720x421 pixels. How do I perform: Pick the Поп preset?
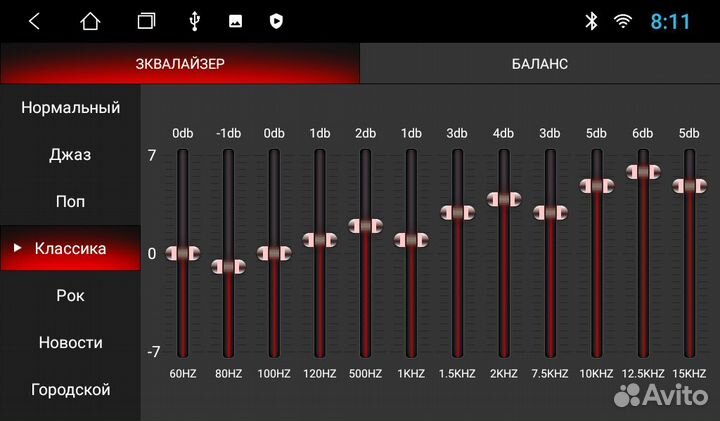point(70,202)
